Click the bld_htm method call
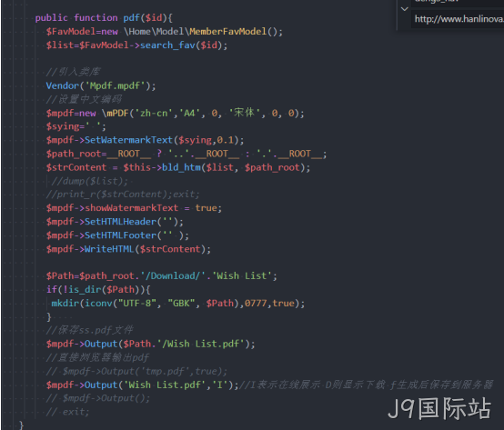This screenshot has width=504, height=430. (181, 167)
